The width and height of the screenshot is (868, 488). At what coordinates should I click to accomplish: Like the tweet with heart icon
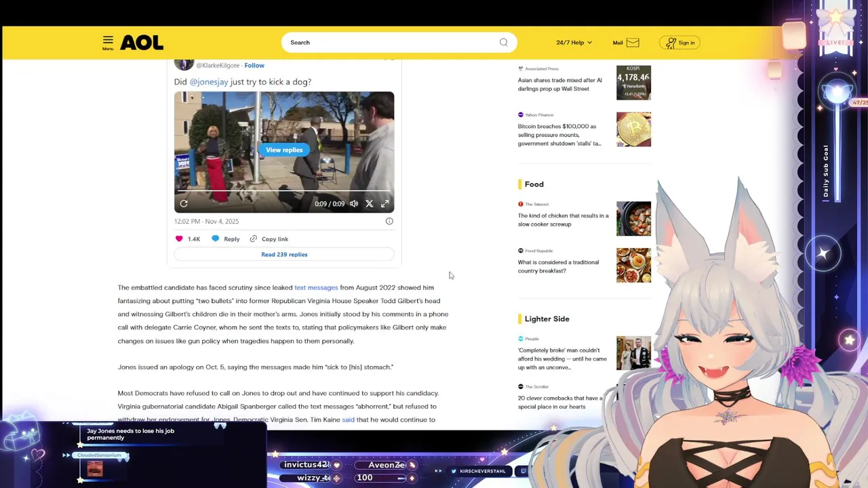click(x=179, y=239)
